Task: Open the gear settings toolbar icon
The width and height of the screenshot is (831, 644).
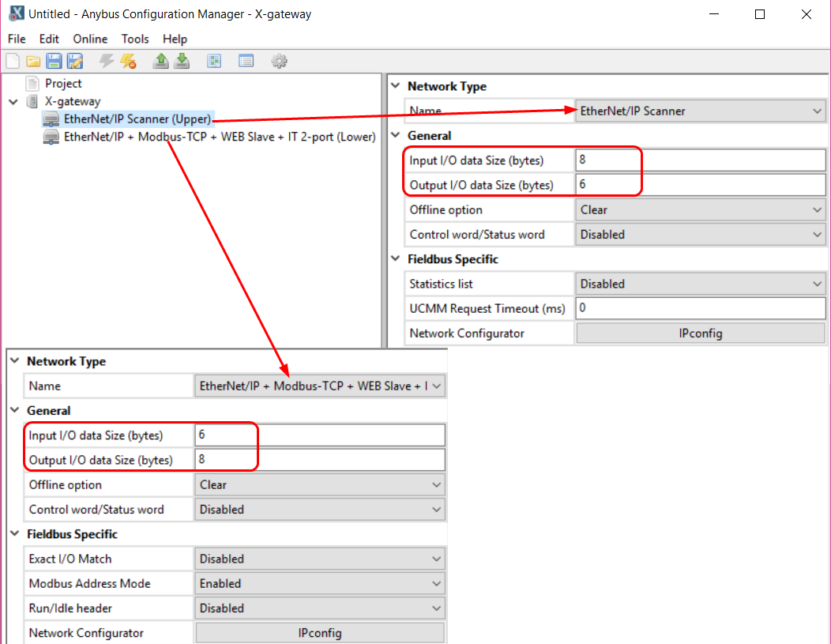Action: [x=278, y=62]
